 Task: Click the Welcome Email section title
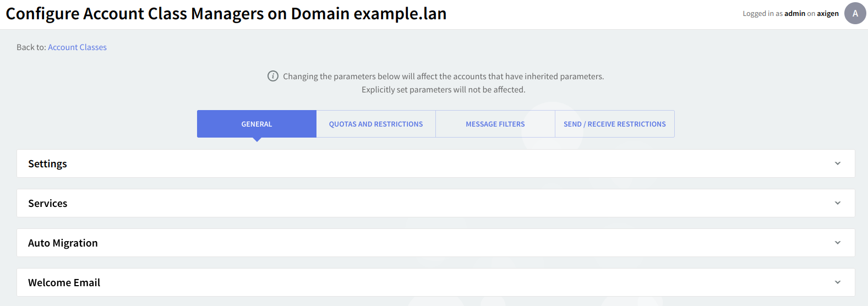(64, 283)
